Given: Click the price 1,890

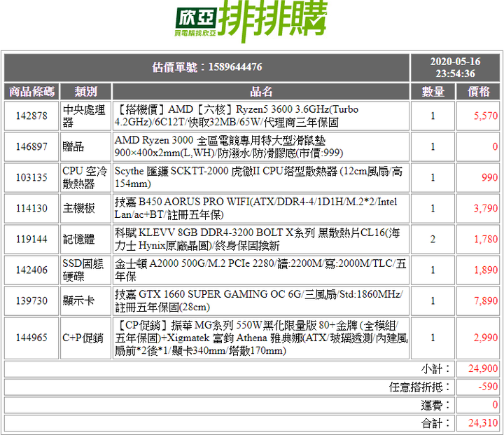Looking at the screenshot, I should pos(486,270).
